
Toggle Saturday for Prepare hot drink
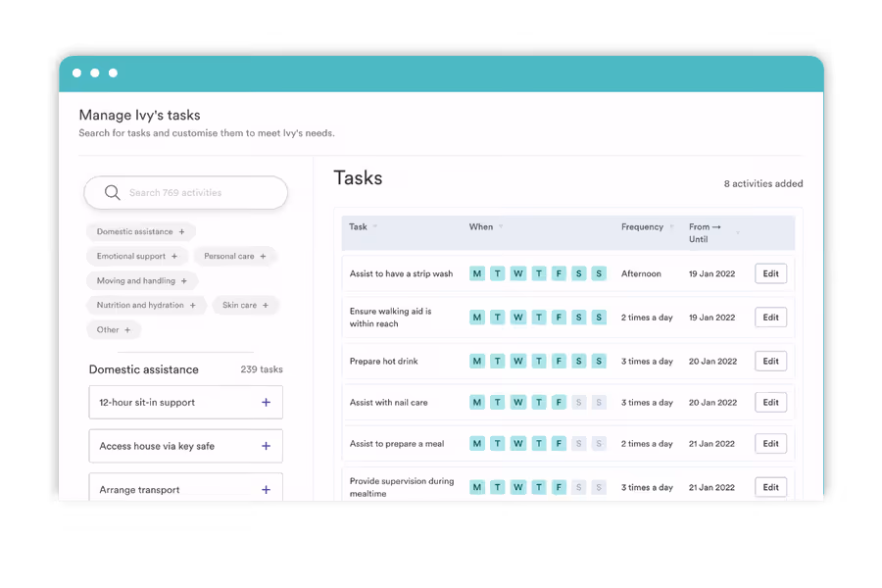[578, 362]
